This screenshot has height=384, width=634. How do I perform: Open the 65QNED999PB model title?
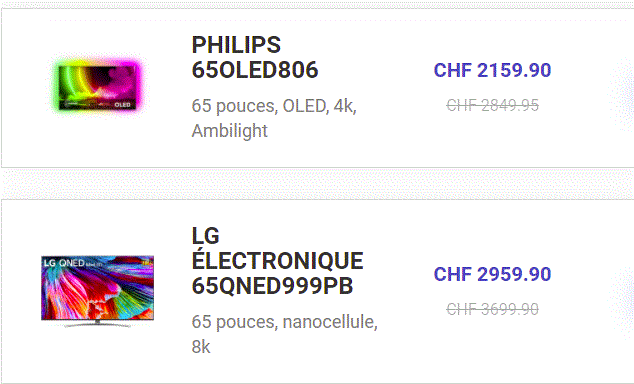click(272, 286)
